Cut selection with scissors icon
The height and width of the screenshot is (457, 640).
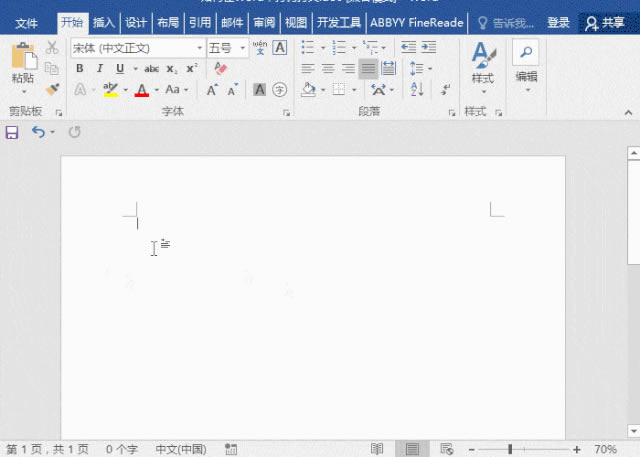(52, 47)
